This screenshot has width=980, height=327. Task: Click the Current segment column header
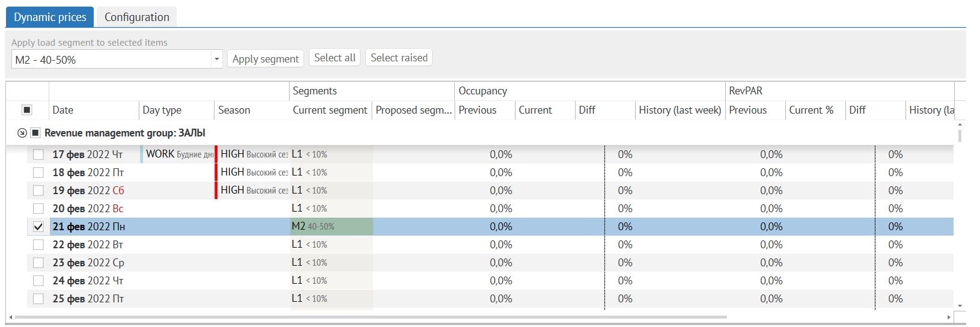[x=330, y=110]
